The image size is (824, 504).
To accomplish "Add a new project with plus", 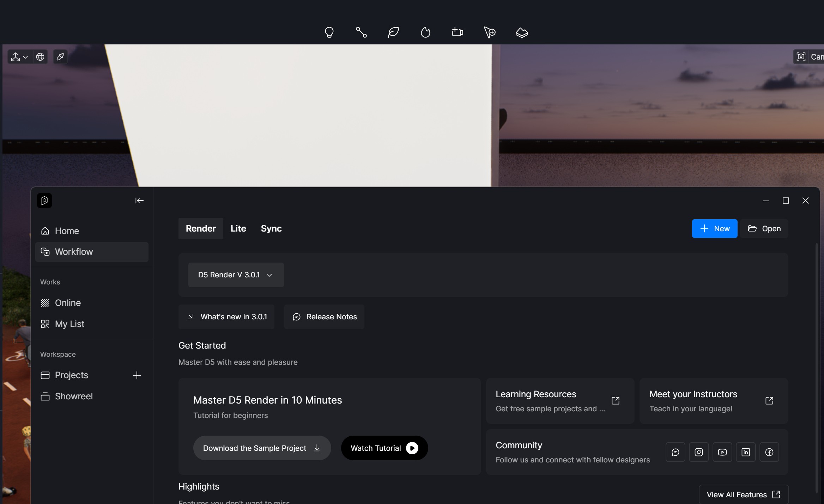I will 137,375.
